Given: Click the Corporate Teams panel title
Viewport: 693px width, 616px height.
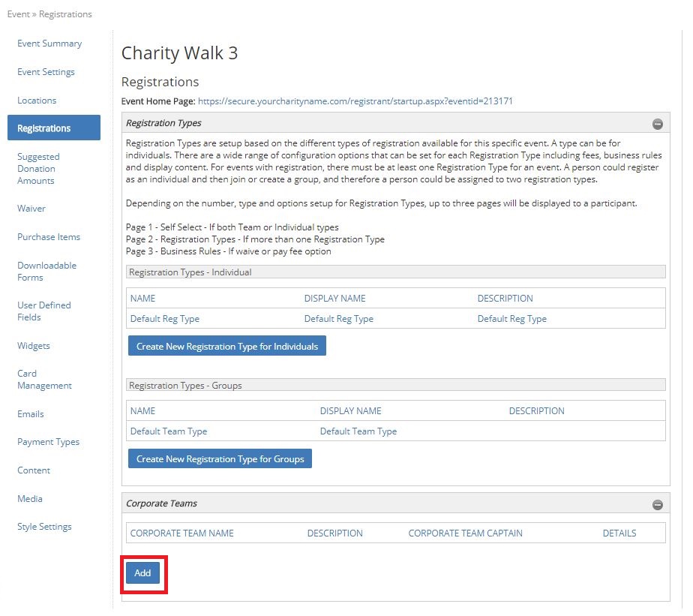Looking at the screenshot, I should pyautogui.click(x=162, y=503).
